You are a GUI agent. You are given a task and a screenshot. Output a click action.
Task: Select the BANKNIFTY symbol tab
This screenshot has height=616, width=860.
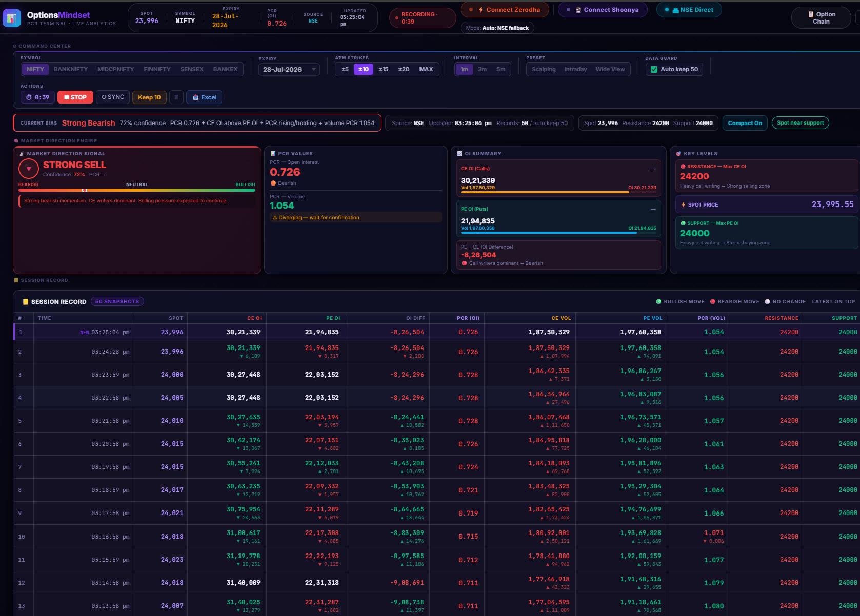(71, 69)
